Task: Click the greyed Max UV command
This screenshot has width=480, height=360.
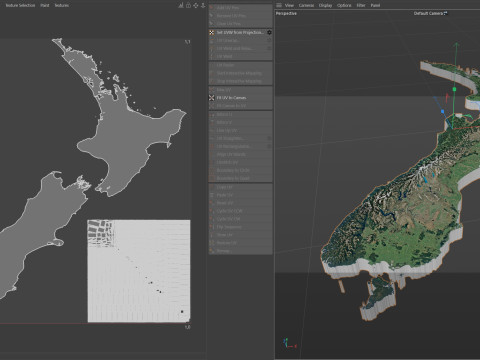Action: tap(240, 90)
